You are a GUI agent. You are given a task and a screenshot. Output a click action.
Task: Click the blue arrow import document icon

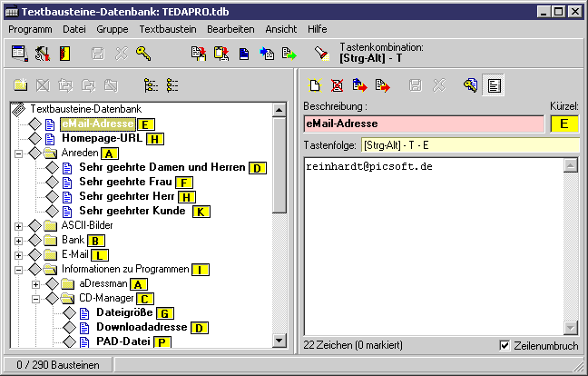[267, 54]
